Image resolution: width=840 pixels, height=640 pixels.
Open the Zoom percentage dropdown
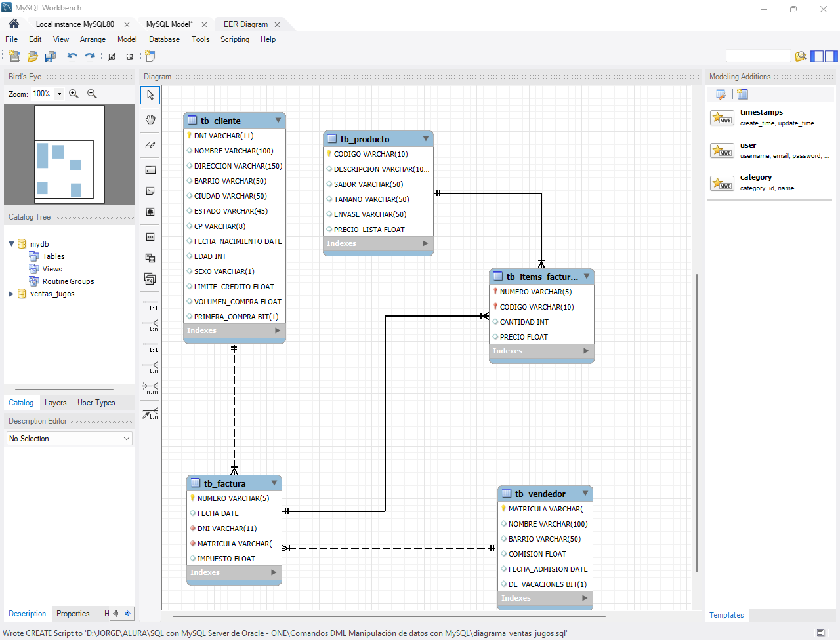(x=59, y=94)
